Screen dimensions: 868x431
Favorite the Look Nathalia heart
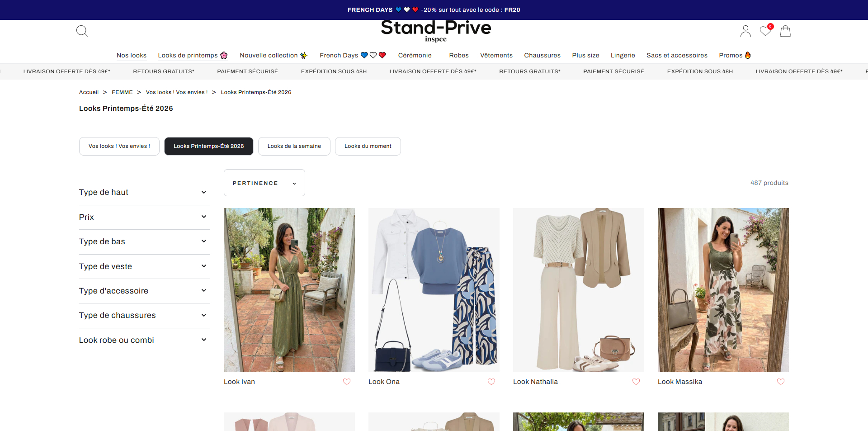[x=636, y=382]
